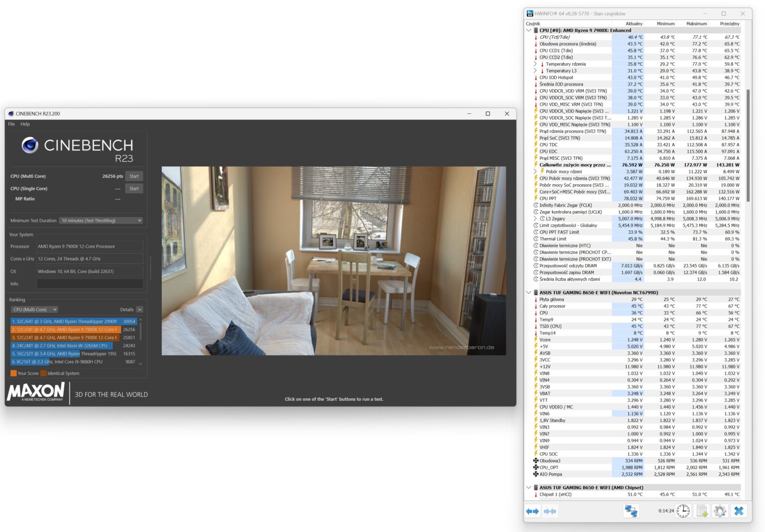The width and height of the screenshot is (765, 532).
Task: Start the CPU Single Core test
Action: (x=134, y=189)
